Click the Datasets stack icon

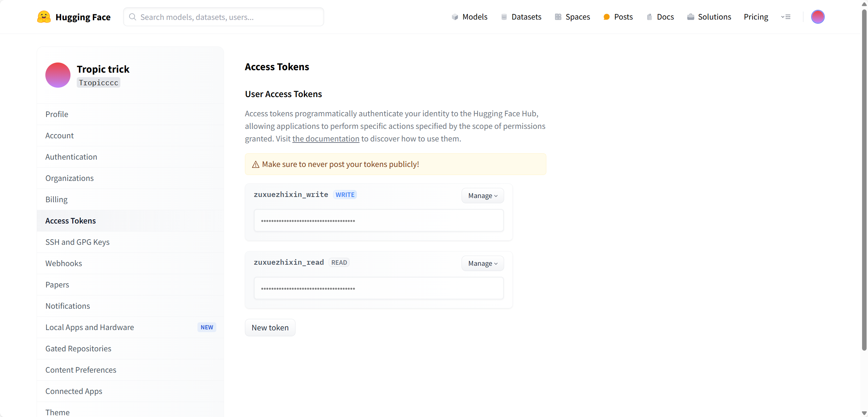click(504, 17)
